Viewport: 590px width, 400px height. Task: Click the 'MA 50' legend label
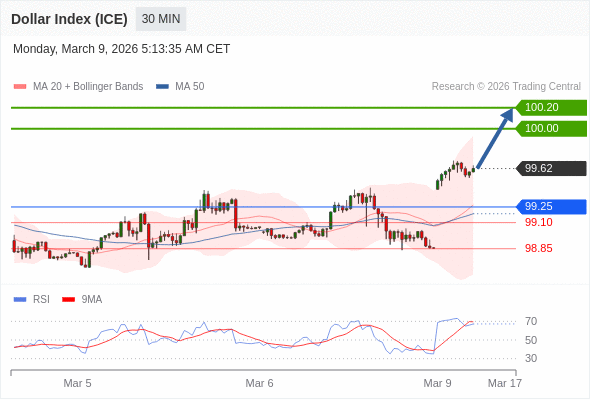coord(190,87)
